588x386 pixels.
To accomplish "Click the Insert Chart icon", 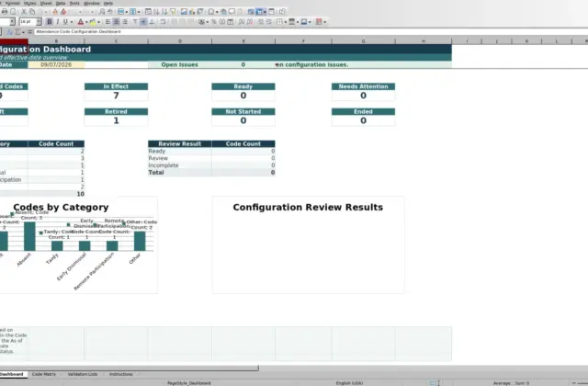I will [192, 12].
